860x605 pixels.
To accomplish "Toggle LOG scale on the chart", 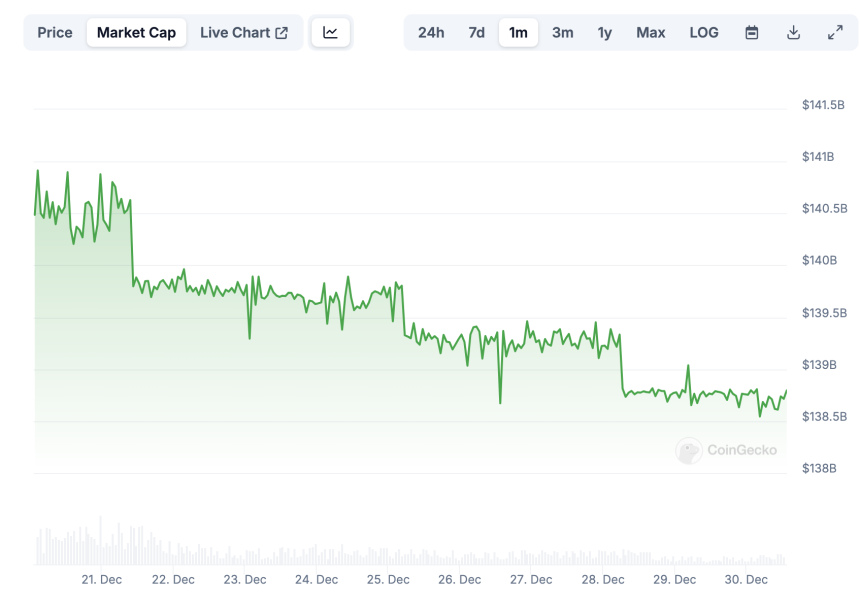I will 704,33.
